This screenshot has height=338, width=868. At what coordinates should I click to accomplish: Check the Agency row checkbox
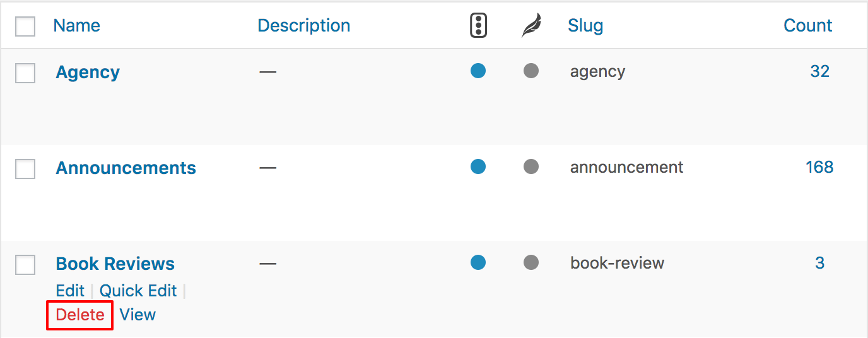click(25, 73)
